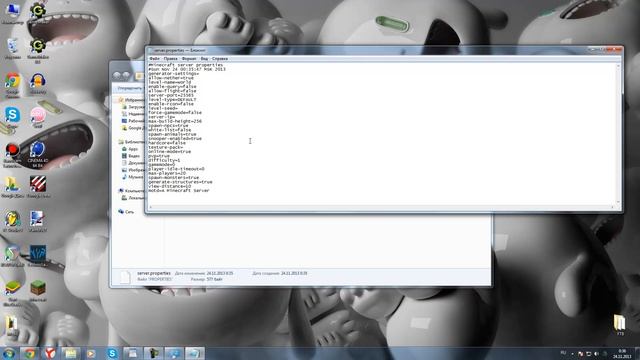Viewport: 640px width, 360px height.
Task: Open the FTB folder on the desktop
Action: 620,325
